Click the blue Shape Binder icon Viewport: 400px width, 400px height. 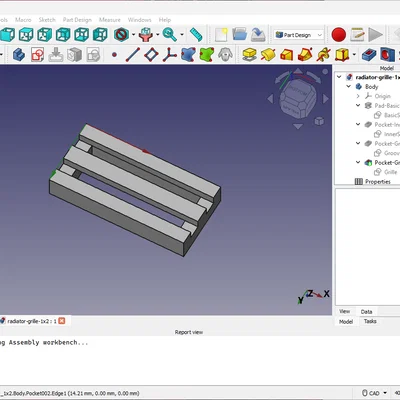coord(188,54)
